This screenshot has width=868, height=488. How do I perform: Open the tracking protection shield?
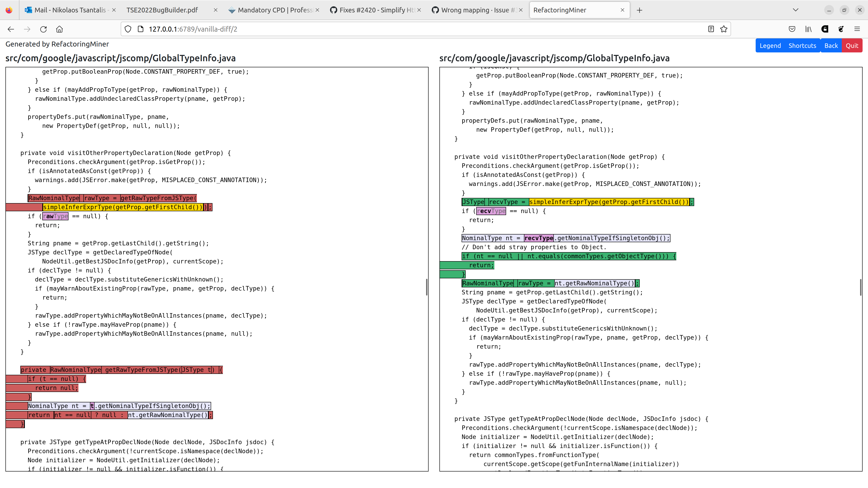point(128,29)
